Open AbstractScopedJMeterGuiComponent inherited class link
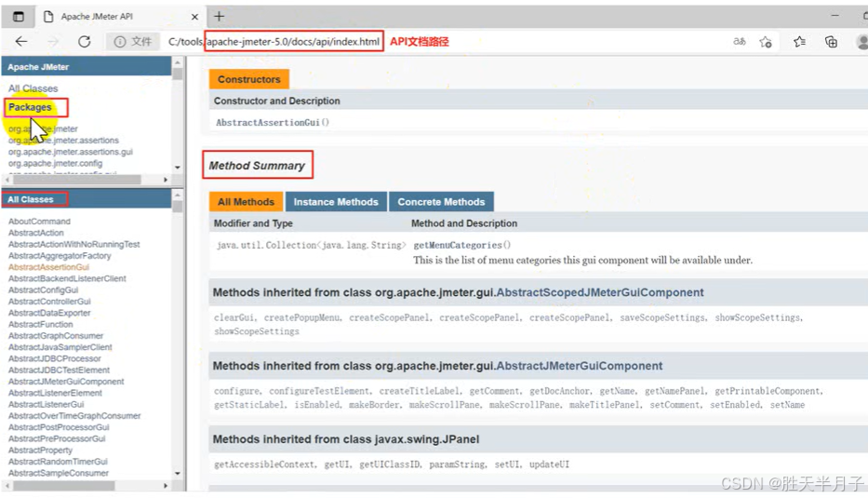868x498 pixels. click(600, 292)
